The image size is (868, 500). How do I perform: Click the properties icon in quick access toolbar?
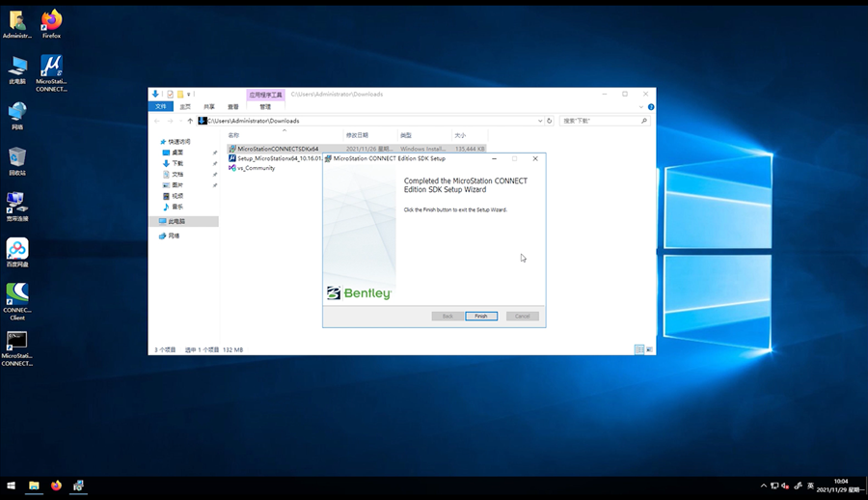coord(170,95)
